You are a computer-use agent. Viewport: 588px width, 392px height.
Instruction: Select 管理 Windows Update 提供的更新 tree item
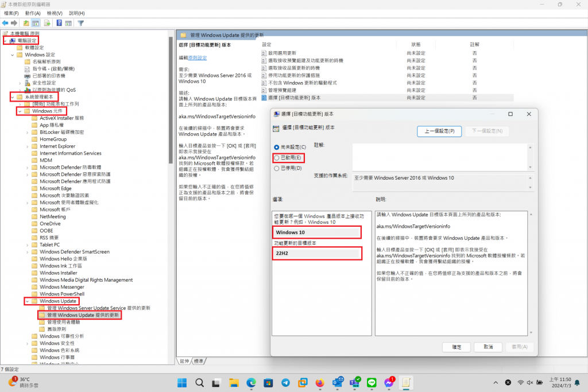pyautogui.click(x=83, y=315)
